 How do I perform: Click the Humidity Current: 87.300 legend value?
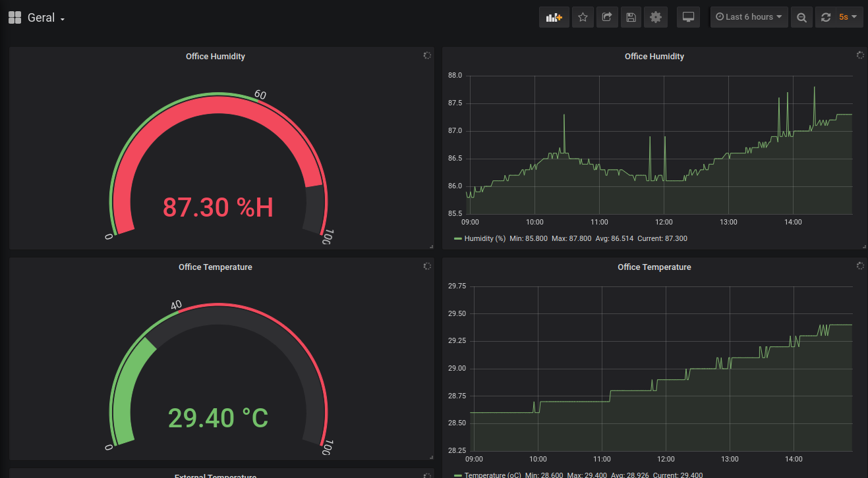[662, 238]
